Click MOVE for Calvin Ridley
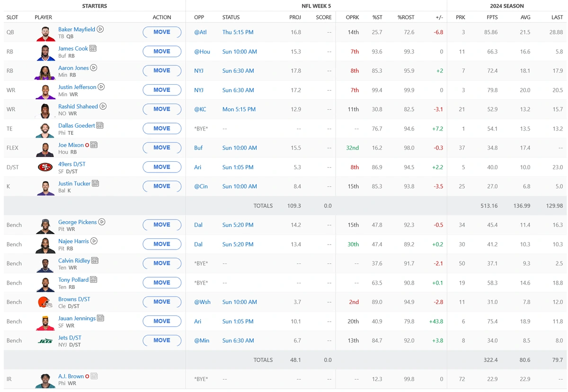 click(x=162, y=263)
